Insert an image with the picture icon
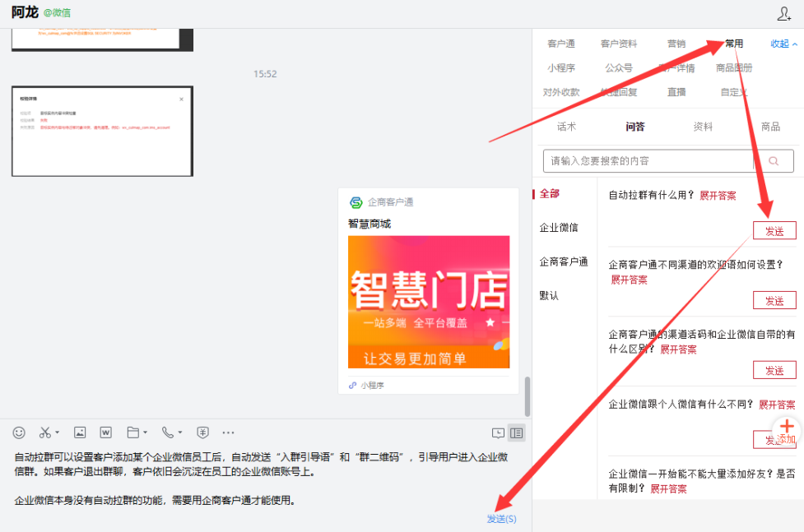804x532 pixels. (x=80, y=433)
